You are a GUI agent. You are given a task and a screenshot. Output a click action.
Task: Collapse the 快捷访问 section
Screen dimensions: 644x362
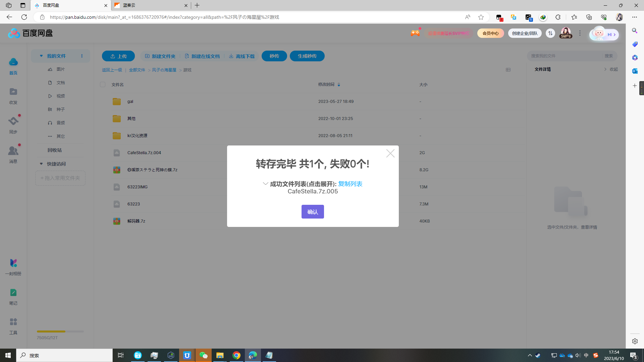(41, 164)
